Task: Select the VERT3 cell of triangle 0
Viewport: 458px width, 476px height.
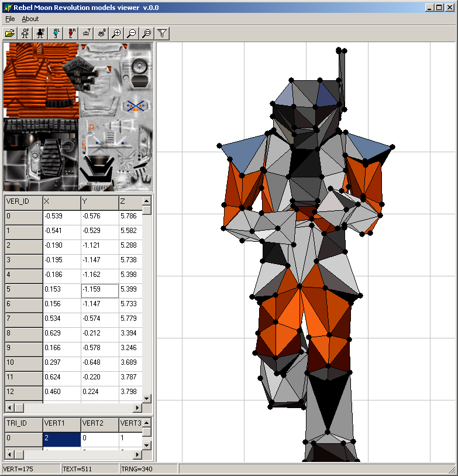Action: 130,439
